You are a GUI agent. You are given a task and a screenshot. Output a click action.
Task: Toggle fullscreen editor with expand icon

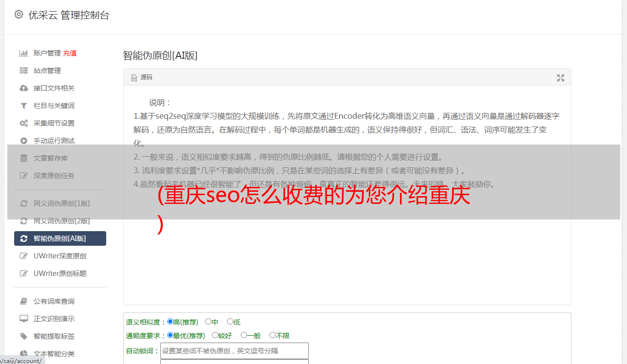(561, 78)
